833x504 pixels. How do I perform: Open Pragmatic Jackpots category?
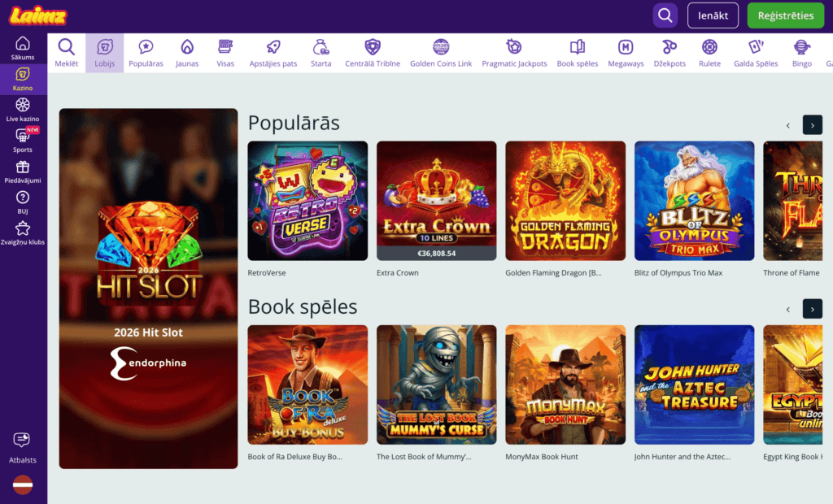tap(514, 53)
